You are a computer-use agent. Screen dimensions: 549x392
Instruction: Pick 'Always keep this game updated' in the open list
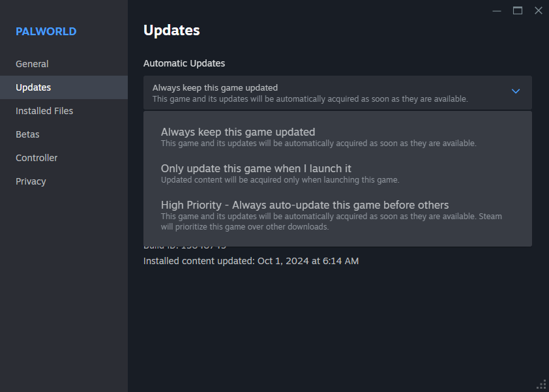click(x=338, y=137)
